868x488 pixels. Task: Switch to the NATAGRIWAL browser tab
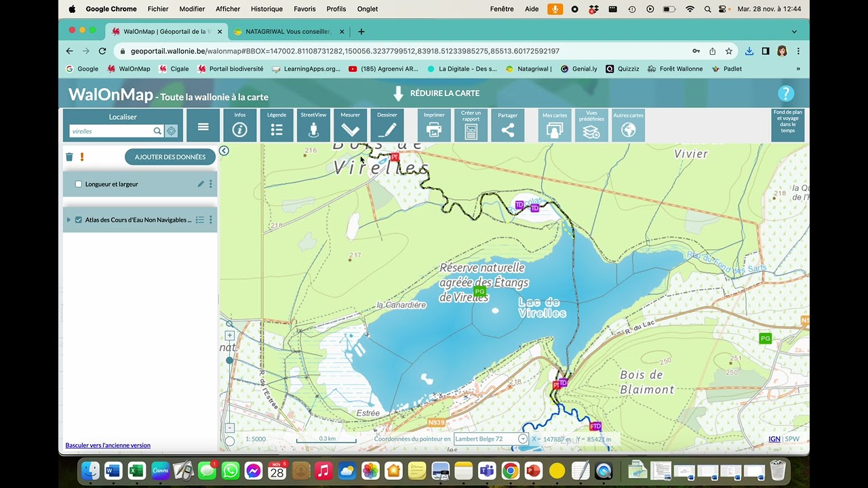(x=288, y=31)
